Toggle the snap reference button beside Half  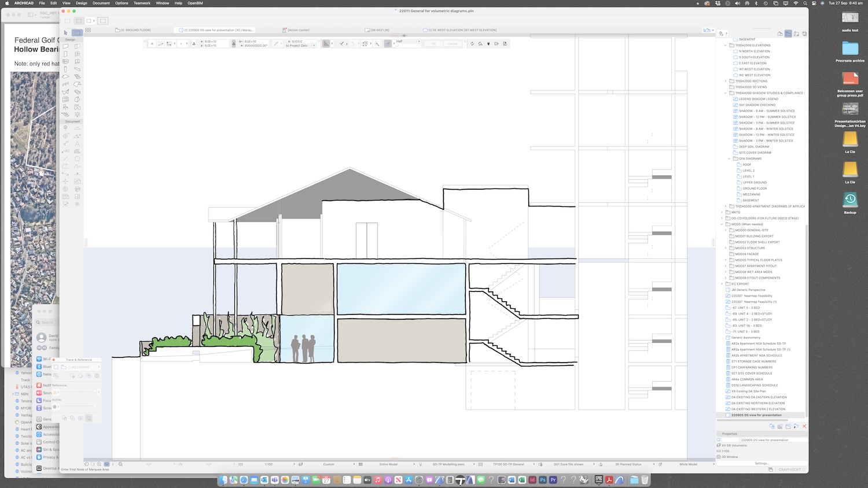click(388, 43)
